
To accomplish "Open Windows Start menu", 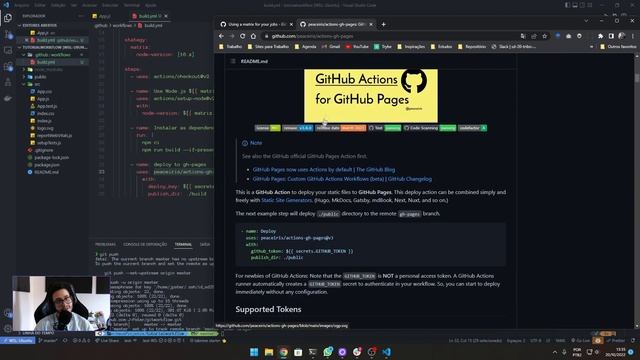I will tap(254, 352).
